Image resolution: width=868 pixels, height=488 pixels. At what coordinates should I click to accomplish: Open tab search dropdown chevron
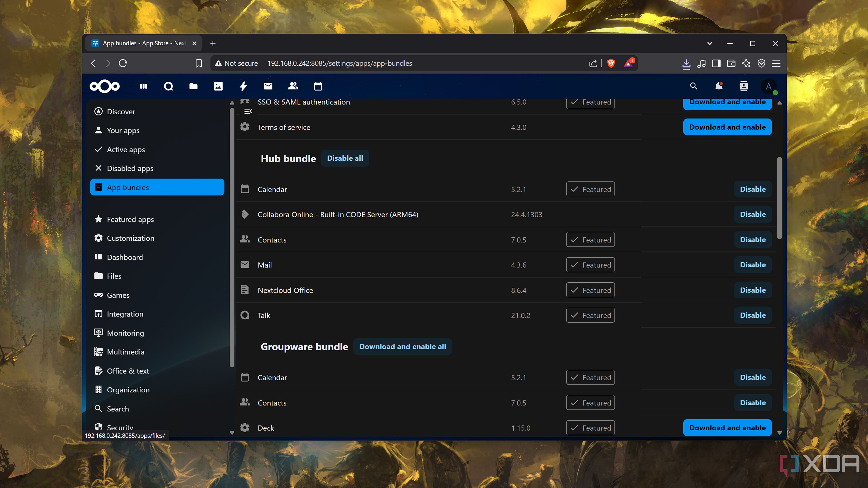coord(710,43)
